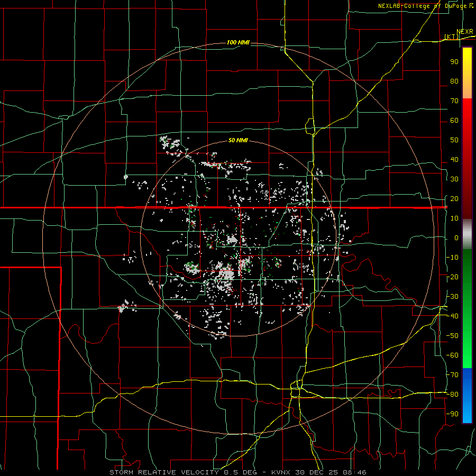The image size is (476, 476).
Task: Click the 50 value on the velocity scale
Action: 454,140
